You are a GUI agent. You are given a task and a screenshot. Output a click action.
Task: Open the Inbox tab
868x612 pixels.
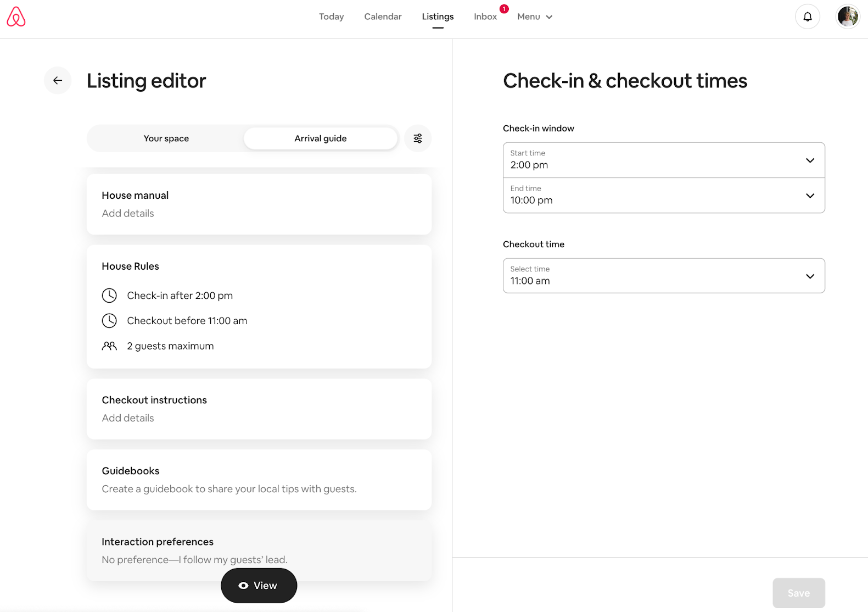coord(485,16)
